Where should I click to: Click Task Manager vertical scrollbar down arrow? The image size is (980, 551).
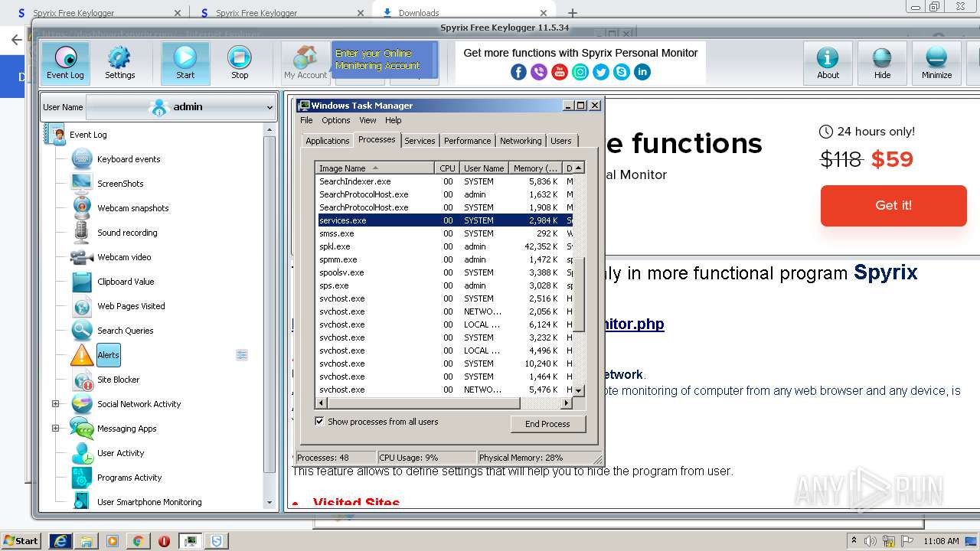579,390
